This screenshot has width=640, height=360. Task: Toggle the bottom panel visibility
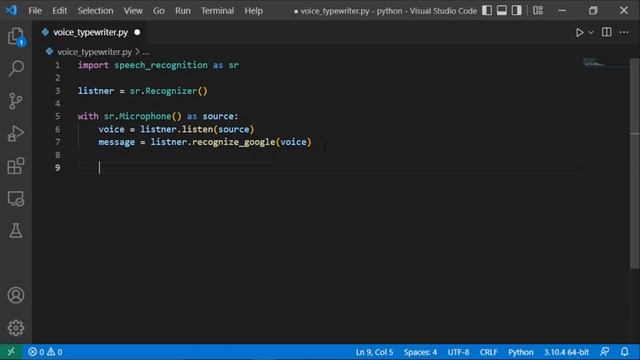click(x=502, y=10)
